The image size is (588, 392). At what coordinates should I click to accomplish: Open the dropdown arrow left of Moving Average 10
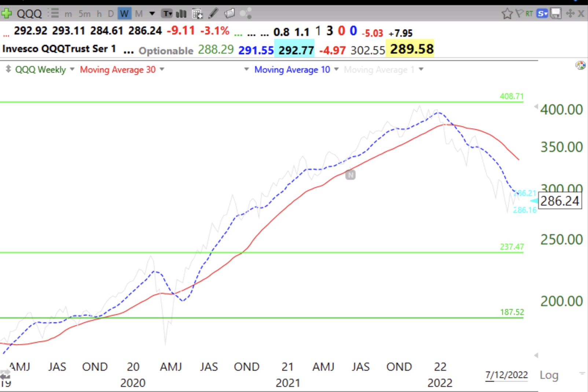(x=246, y=69)
